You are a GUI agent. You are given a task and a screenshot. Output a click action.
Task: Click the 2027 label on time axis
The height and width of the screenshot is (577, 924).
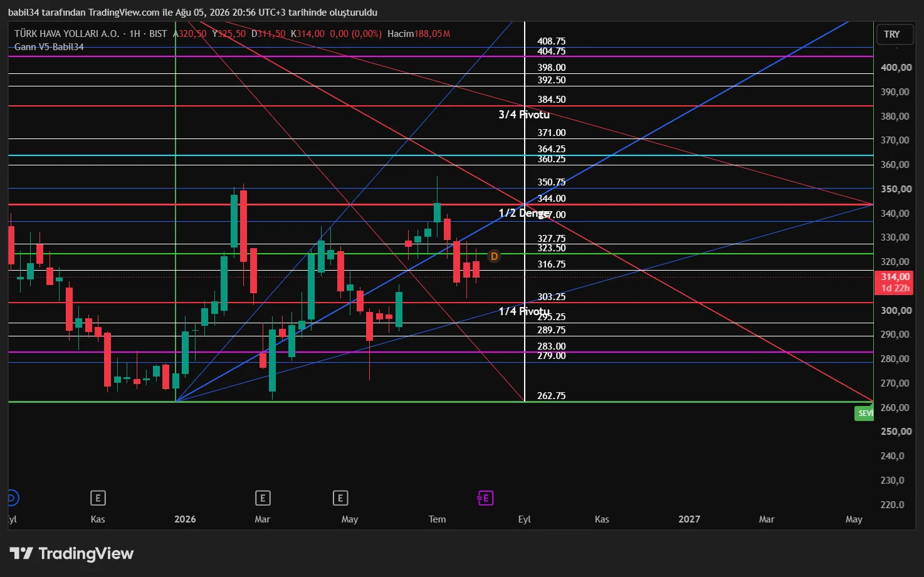(x=690, y=519)
